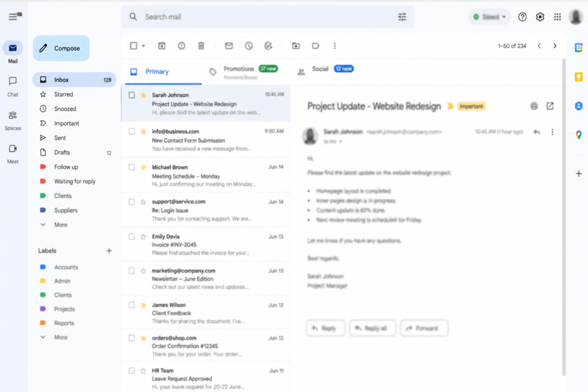Click the Search mail field
The width and height of the screenshot is (588, 392).
pos(268,17)
